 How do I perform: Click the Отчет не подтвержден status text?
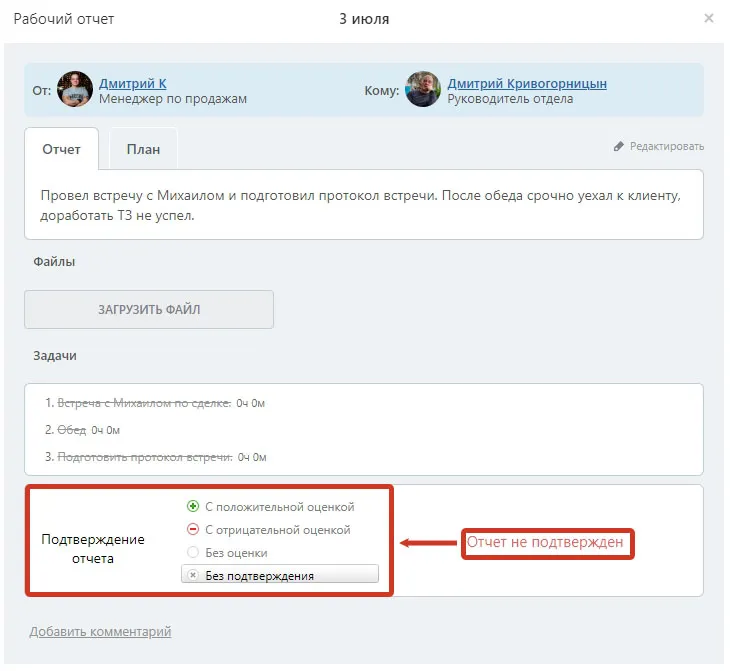(545, 542)
